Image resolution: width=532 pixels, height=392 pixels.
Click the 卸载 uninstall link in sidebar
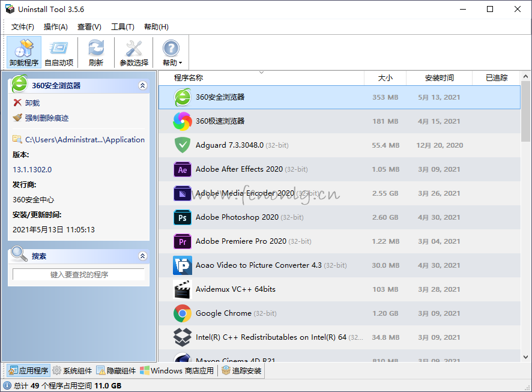coord(32,103)
